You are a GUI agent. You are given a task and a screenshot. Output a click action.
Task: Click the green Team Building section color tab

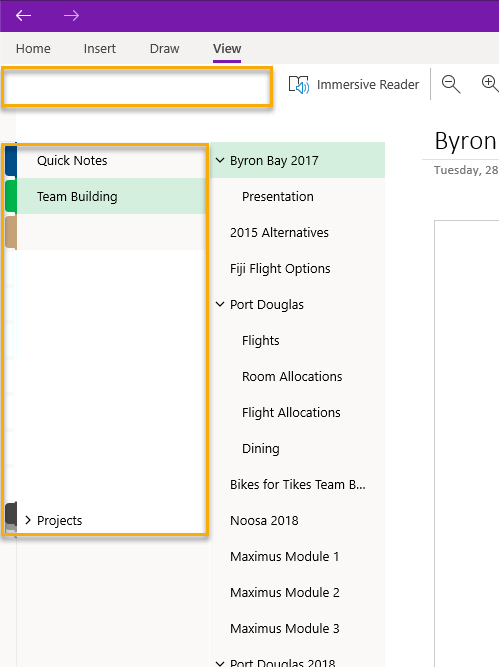point(11,196)
